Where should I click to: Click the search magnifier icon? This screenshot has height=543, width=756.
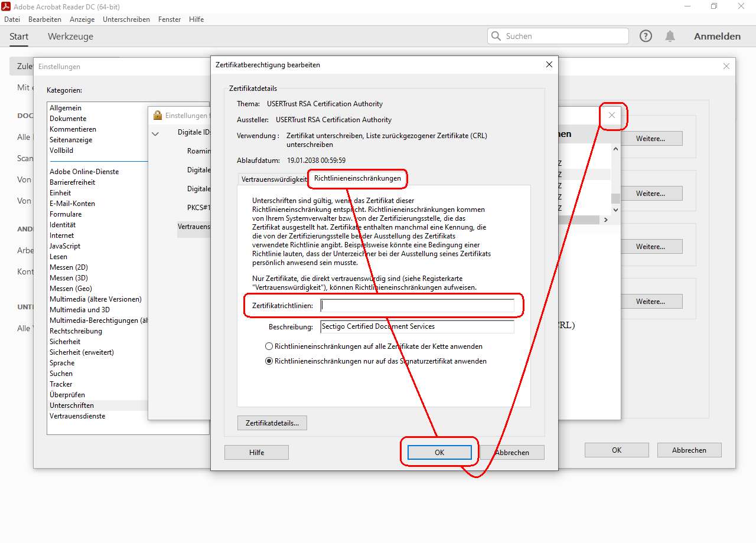click(496, 36)
